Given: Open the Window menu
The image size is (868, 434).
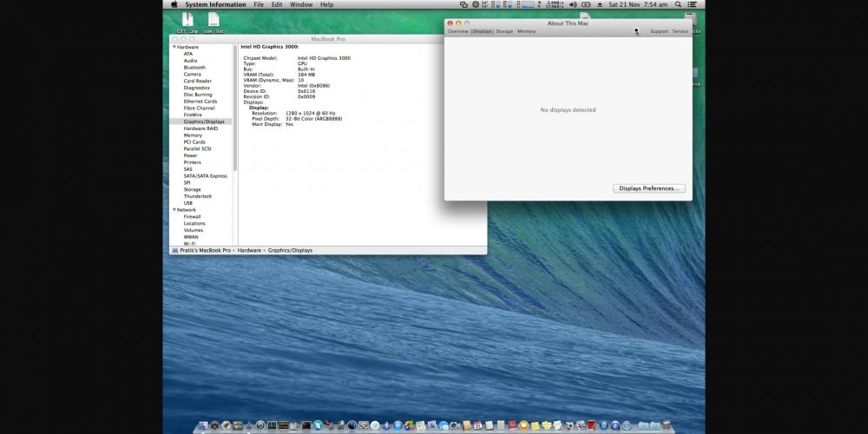Looking at the screenshot, I should (x=301, y=4).
